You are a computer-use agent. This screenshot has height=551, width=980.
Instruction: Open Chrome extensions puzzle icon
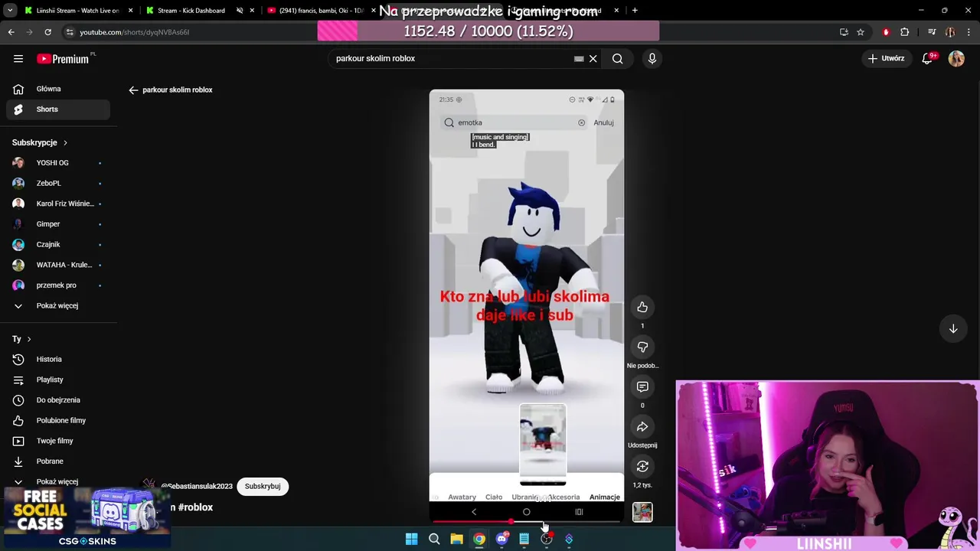905,32
